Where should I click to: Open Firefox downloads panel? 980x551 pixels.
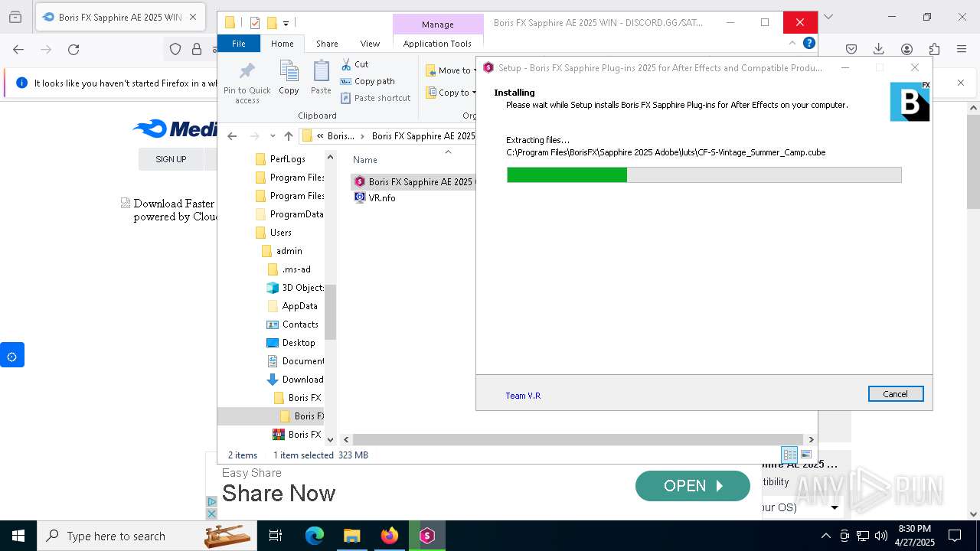[878, 50]
